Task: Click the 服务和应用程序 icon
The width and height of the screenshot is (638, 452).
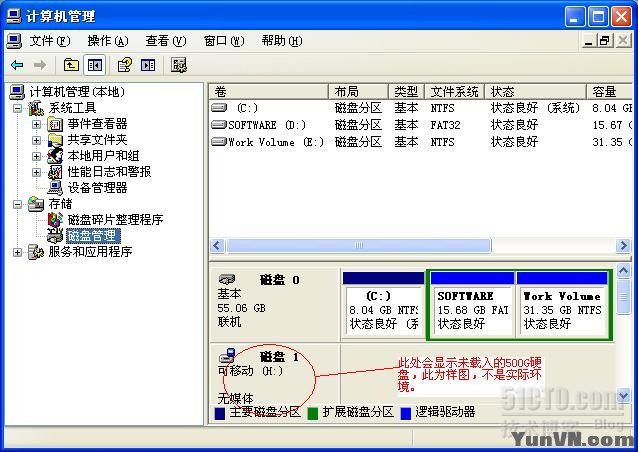Action: point(36,252)
